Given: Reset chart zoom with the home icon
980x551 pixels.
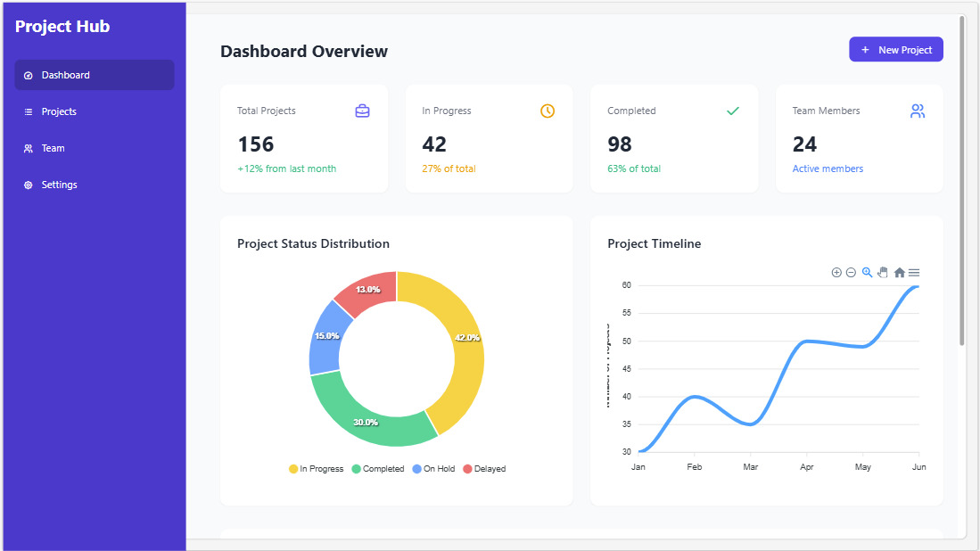Looking at the screenshot, I should click(x=899, y=273).
